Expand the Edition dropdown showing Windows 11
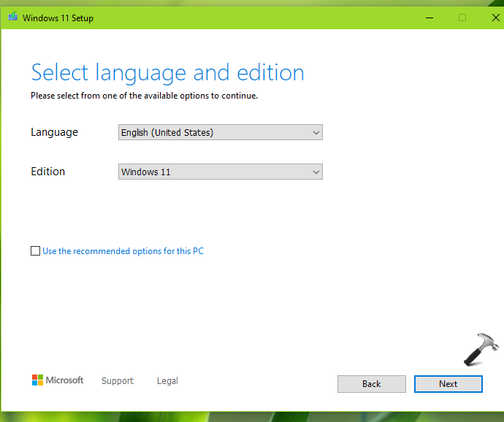The height and width of the screenshot is (422, 504). [x=219, y=172]
